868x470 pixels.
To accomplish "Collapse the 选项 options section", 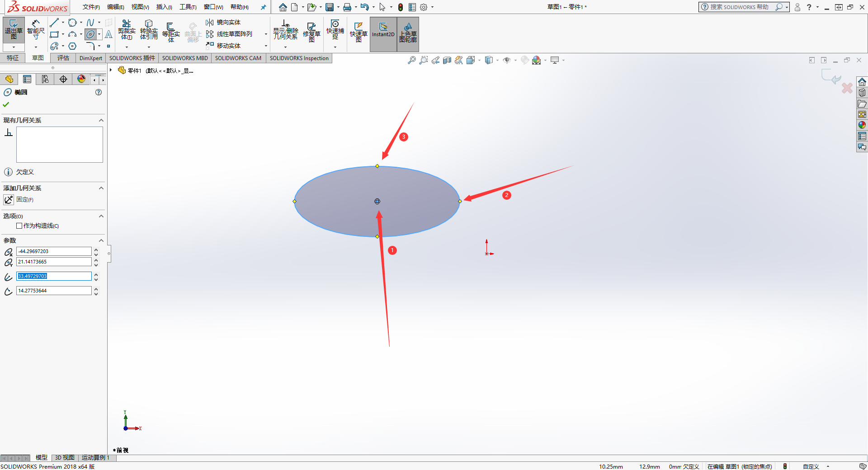I will pyautogui.click(x=101, y=216).
